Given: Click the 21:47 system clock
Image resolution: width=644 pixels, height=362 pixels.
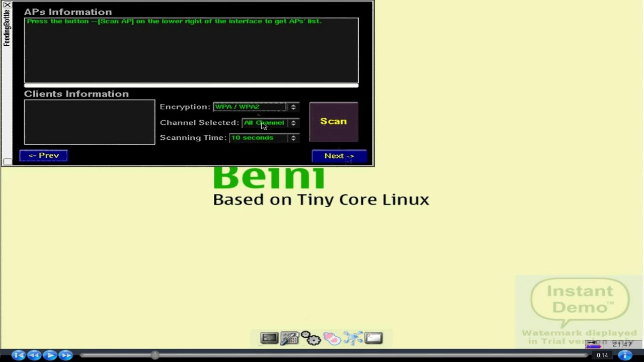Looking at the screenshot, I should [x=622, y=344].
